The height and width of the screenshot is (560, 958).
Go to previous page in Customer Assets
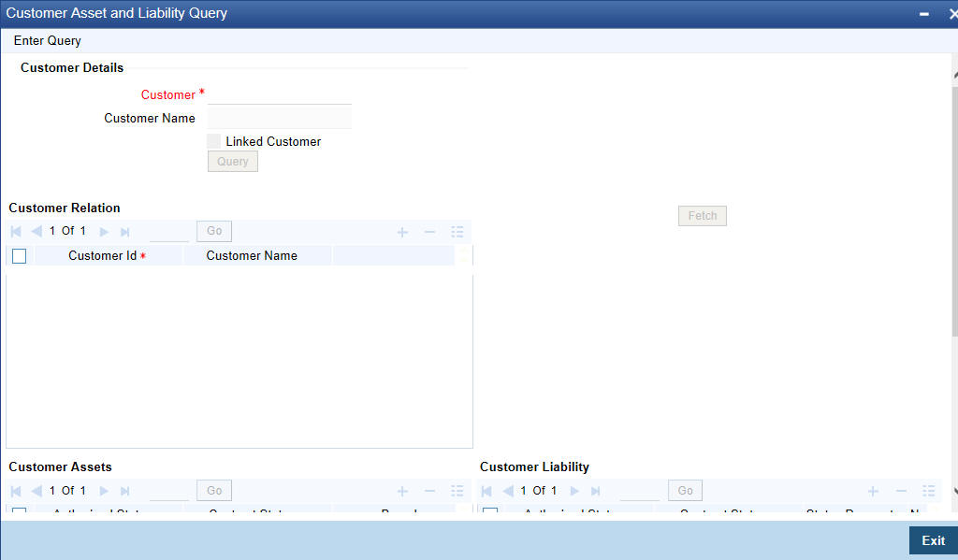click(36, 491)
